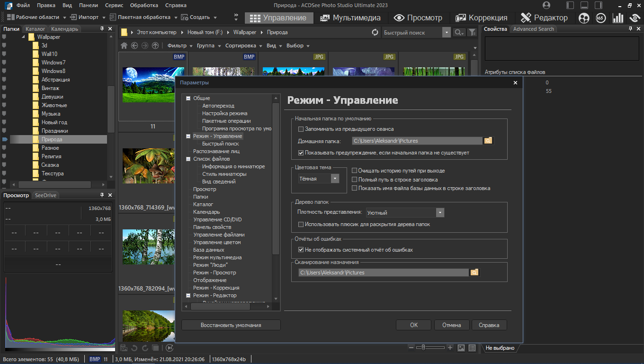Click rotate right icon in bottom toolbar
Screen dimensions: 644x364
click(144, 348)
